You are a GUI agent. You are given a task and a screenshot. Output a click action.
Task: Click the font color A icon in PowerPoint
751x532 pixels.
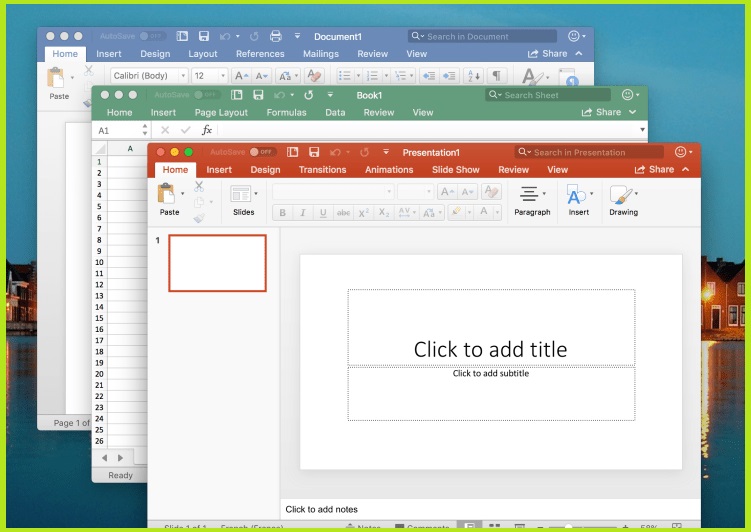(484, 212)
